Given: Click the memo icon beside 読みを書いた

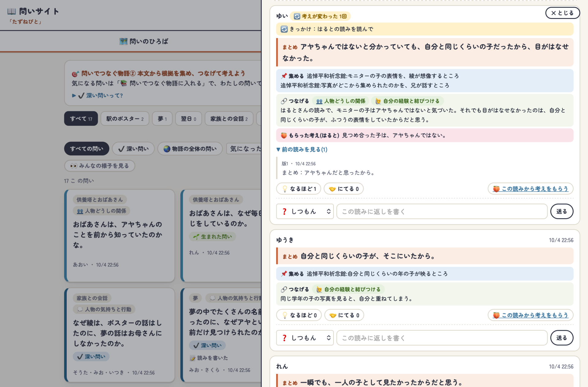Looking at the screenshot, I should [x=192, y=358].
